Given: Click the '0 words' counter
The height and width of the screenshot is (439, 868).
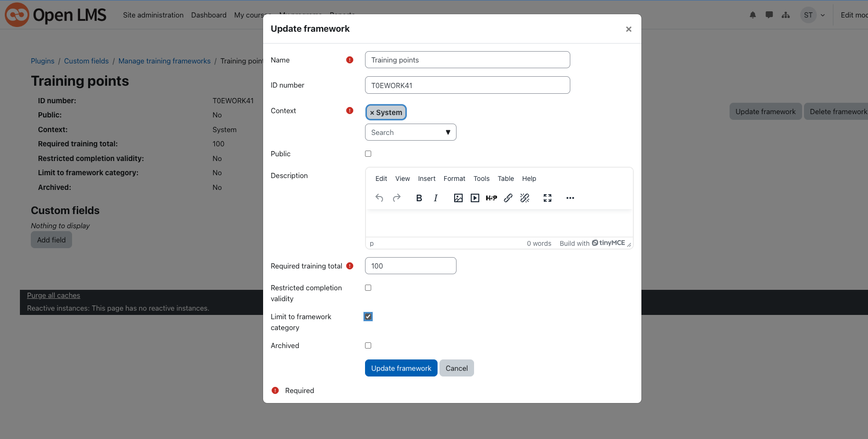Looking at the screenshot, I should (x=539, y=243).
